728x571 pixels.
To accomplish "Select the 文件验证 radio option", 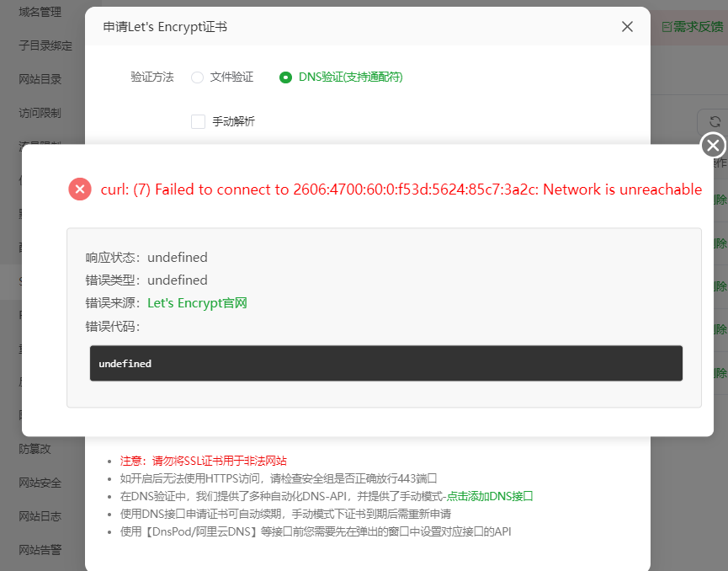I will (222, 77).
